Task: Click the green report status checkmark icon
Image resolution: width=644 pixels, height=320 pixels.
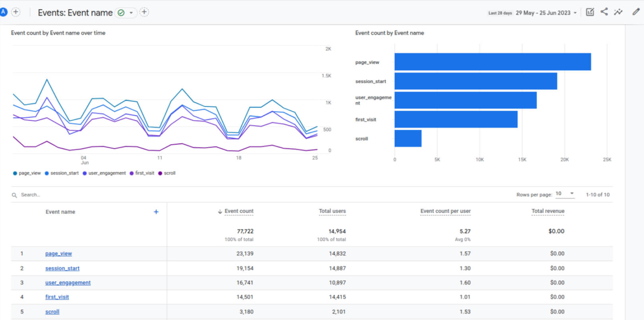Action: (121, 13)
